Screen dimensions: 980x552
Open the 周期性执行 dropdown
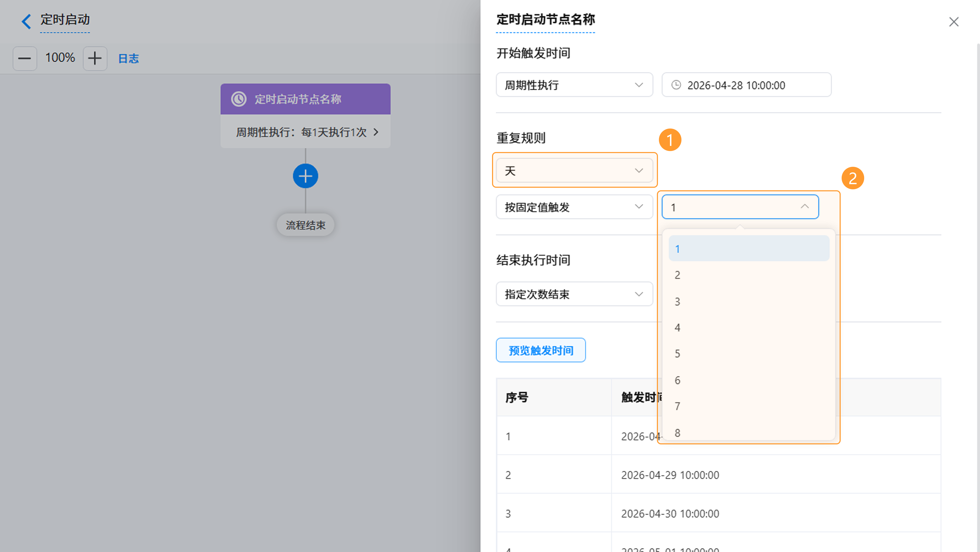tap(574, 85)
